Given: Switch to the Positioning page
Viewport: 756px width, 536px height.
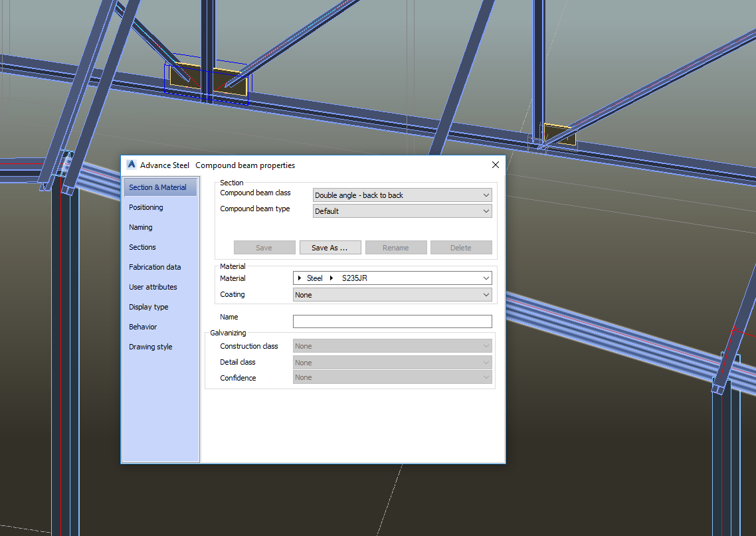Looking at the screenshot, I should tap(146, 207).
